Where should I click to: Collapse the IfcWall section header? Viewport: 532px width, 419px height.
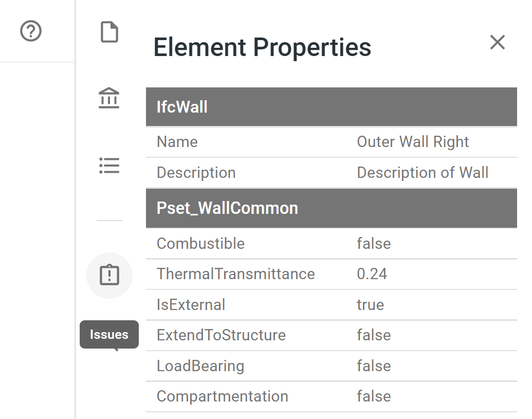pos(331,107)
